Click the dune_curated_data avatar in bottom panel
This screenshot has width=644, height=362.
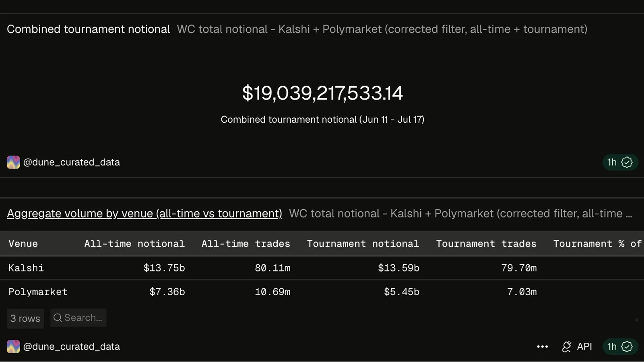pos(13,346)
